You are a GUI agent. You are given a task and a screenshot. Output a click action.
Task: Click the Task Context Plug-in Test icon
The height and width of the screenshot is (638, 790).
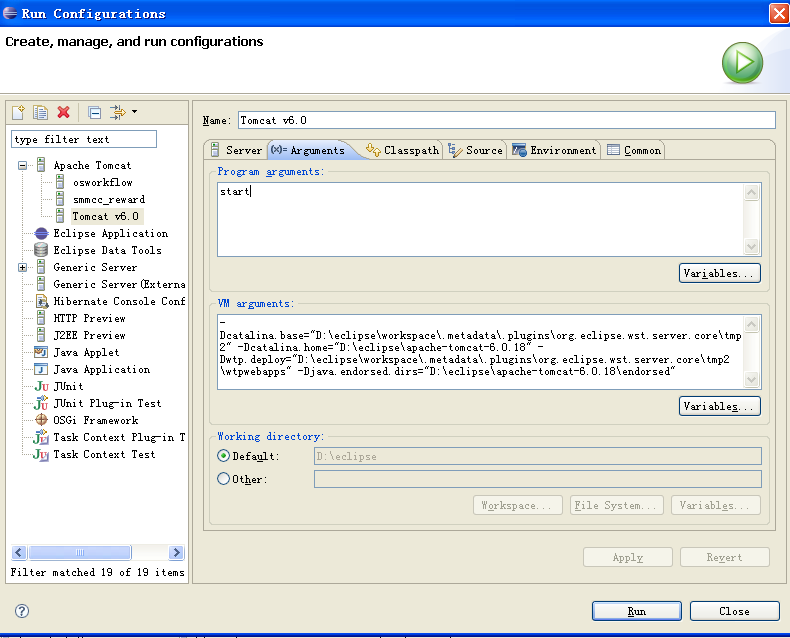click(41, 437)
